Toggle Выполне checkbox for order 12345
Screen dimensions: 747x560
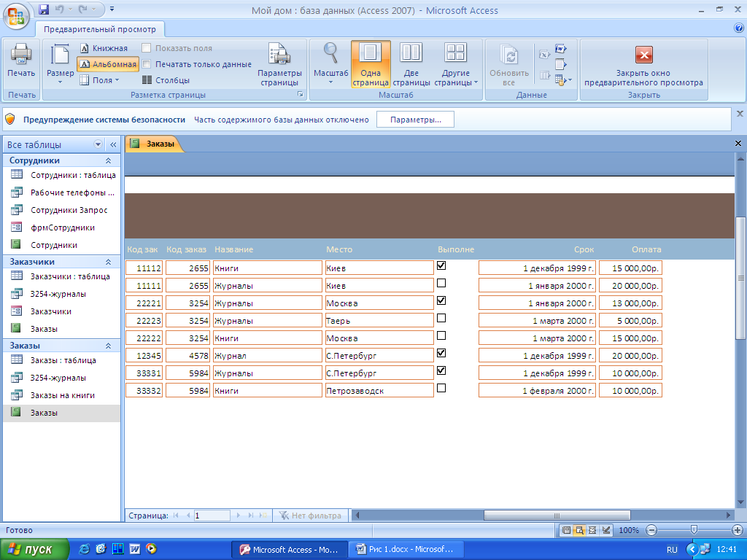(x=441, y=353)
